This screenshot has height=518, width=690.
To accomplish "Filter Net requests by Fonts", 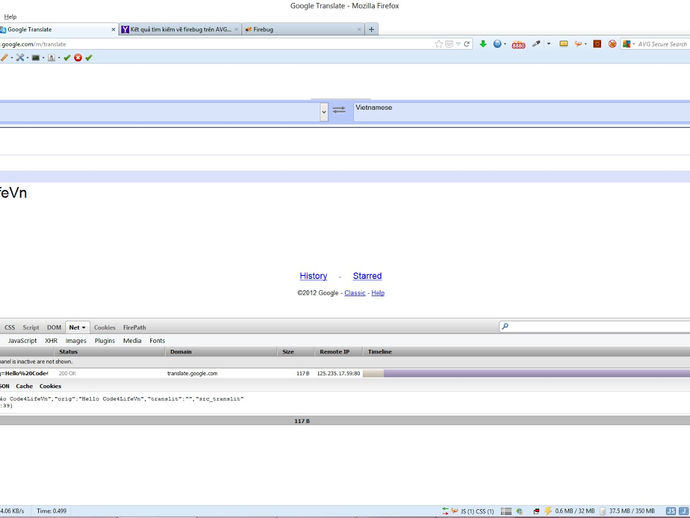I will [x=157, y=341].
